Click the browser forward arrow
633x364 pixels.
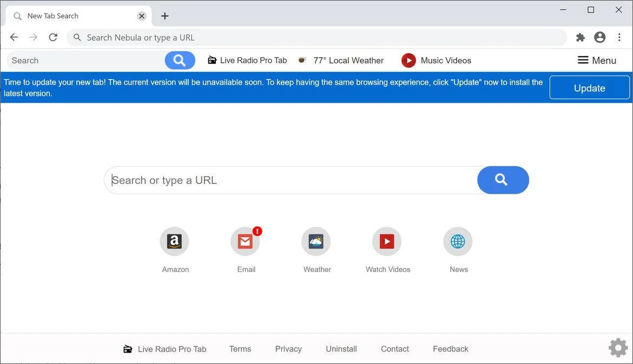tap(34, 37)
